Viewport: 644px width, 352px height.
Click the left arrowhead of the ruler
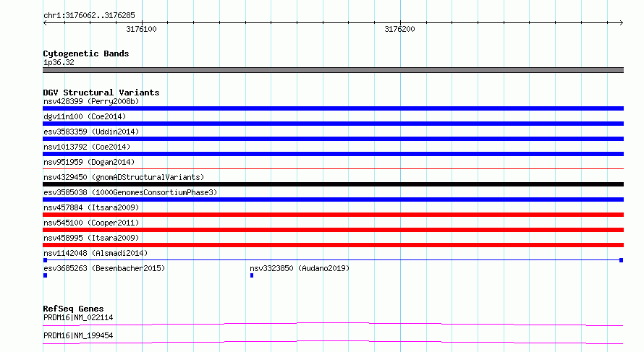(45, 23)
